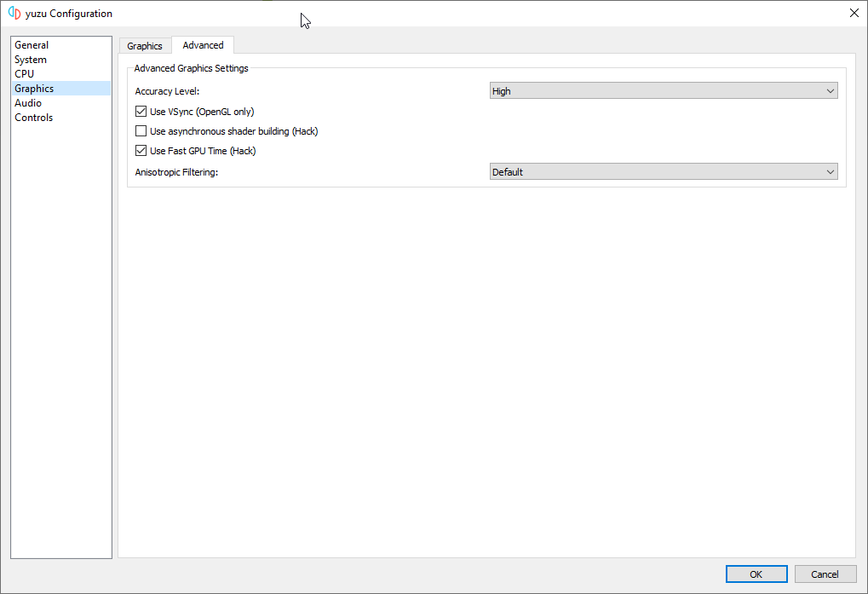Select System in the sidebar list
Image resolution: width=868 pixels, height=594 pixels.
31,60
